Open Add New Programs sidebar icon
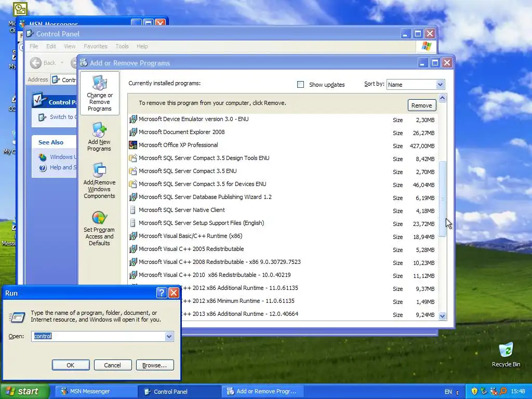532x399 pixels. (99, 137)
